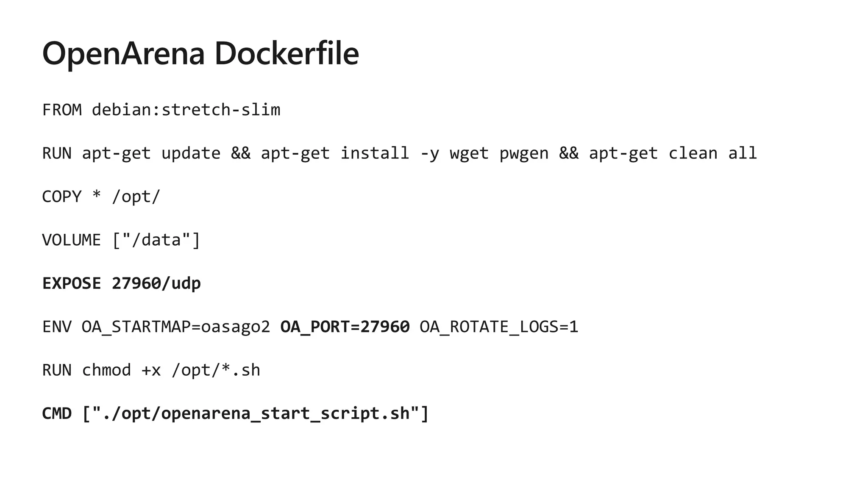Viewport: 868px width, 488px height.
Task: Click the FROM keyword on the first line
Action: coord(62,110)
